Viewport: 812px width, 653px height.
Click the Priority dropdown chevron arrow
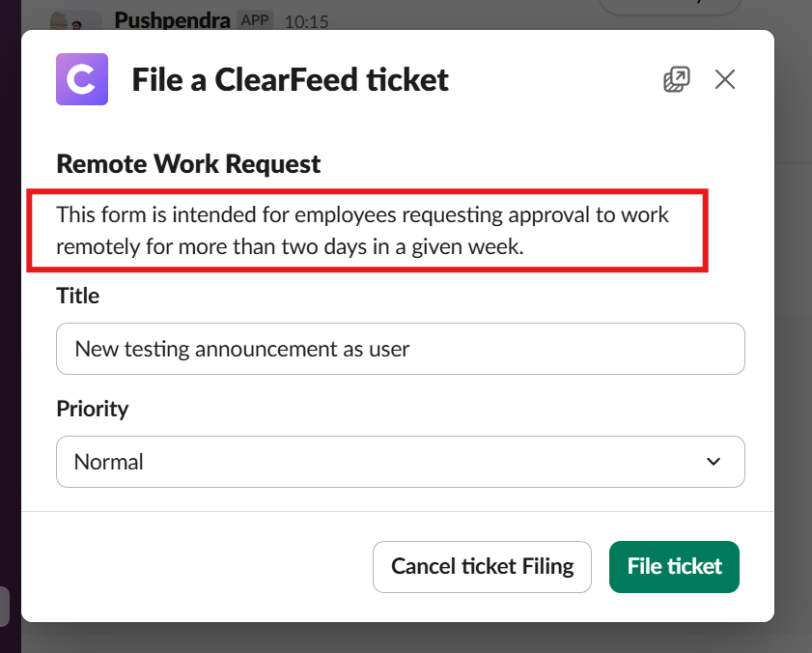[714, 462]
